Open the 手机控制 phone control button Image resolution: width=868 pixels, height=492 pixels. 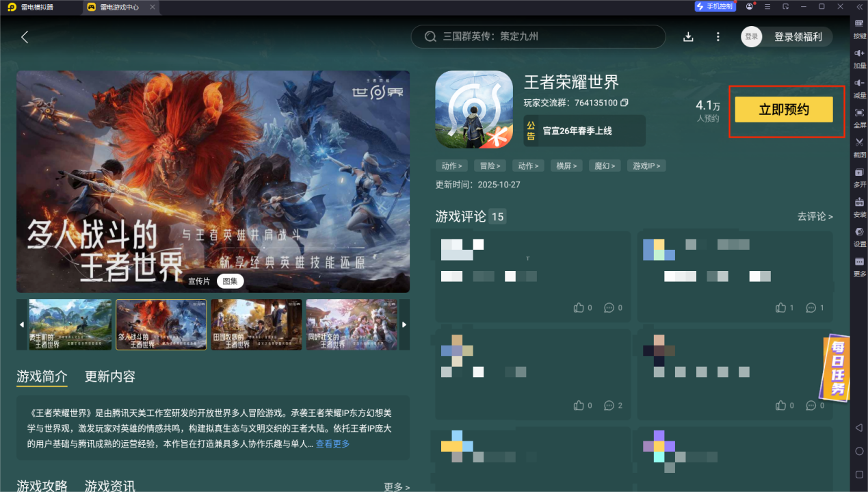click(x=715, y=6)
